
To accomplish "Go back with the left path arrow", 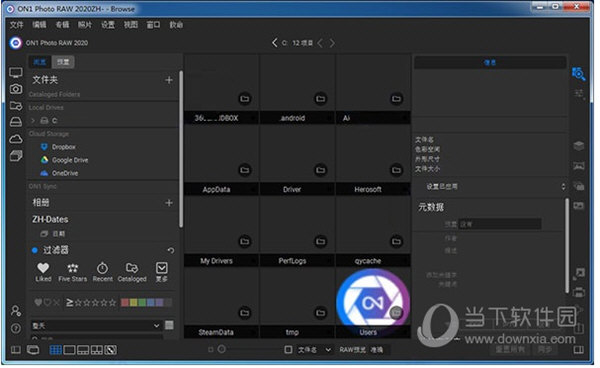I will tap(274, 43).
